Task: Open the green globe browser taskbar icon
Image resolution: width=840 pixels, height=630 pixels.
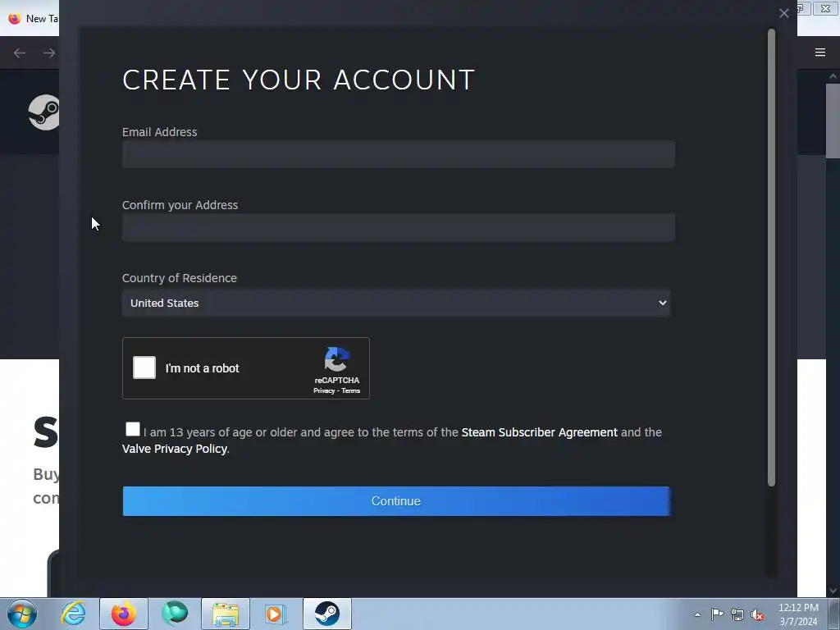Action: click(175, 614)
